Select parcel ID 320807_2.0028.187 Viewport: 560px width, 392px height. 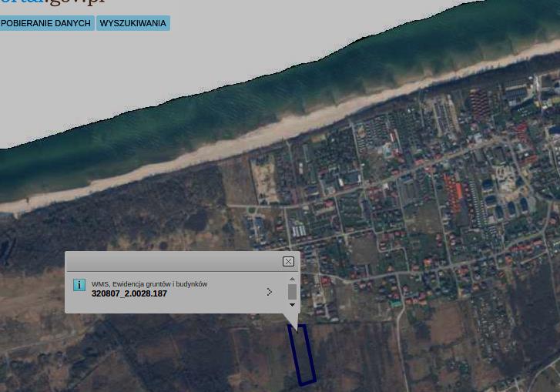click(129, 294)
